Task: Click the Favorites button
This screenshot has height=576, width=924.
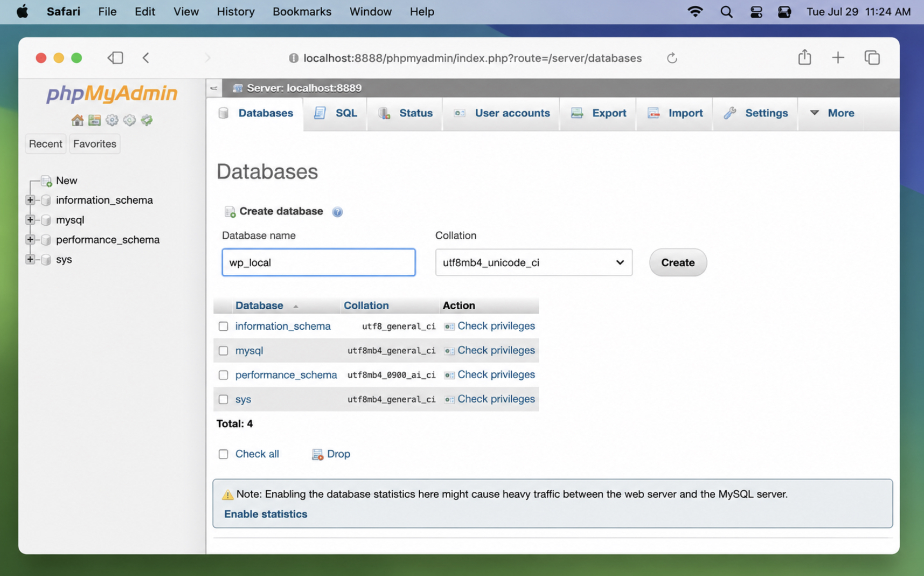Action: click(x=95, y=144)
